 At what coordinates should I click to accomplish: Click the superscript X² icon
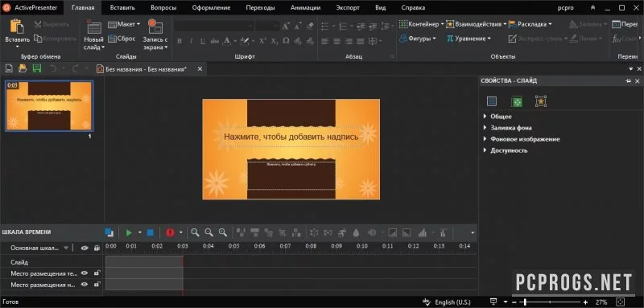(263, 41)
